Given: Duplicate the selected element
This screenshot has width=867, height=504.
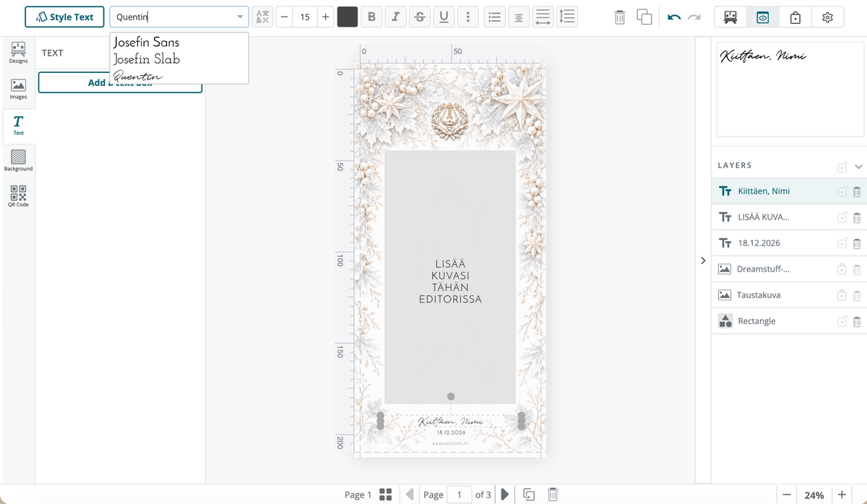Looking at the screenshot, I should (644, 17).
